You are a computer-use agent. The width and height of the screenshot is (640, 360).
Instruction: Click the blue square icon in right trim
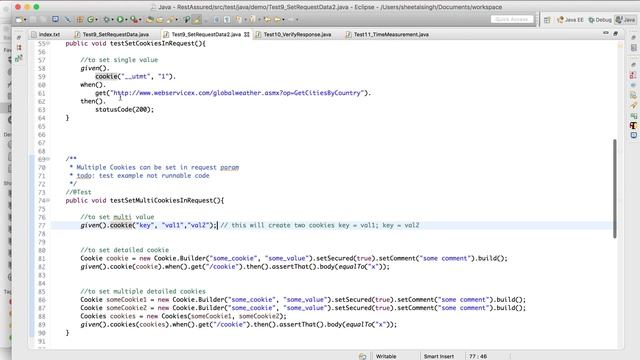[633, 135]
